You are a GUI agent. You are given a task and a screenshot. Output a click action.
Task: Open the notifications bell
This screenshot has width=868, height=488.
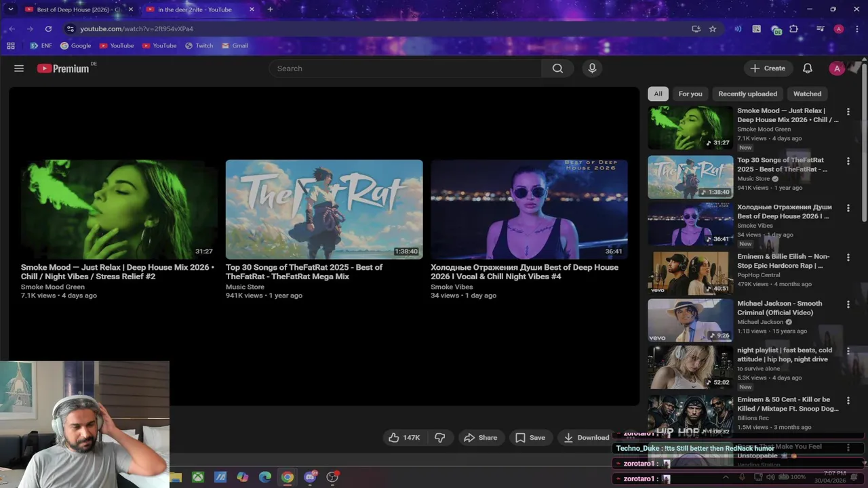(x=808, y=68)
